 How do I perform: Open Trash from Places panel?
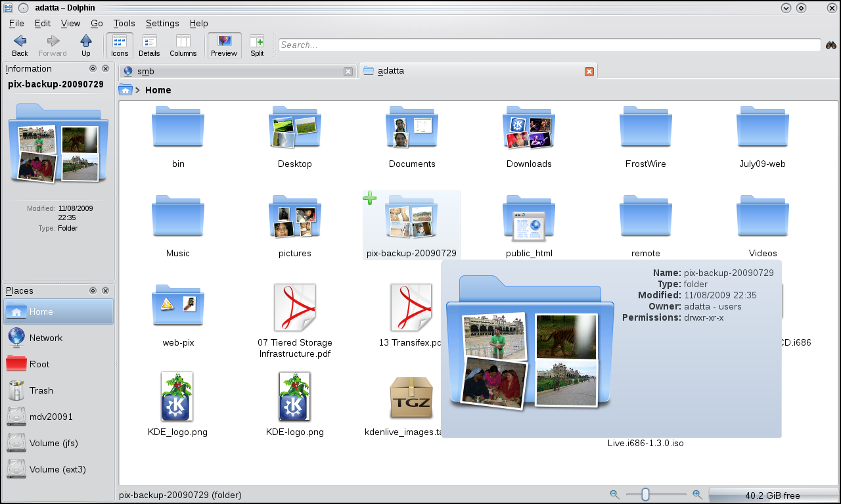point(41,390)
